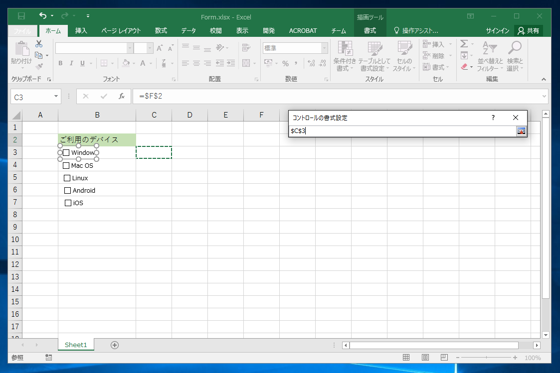560x373 pixels.
Task: Click the Fill Color bucket icon
Action: [126, 63]
